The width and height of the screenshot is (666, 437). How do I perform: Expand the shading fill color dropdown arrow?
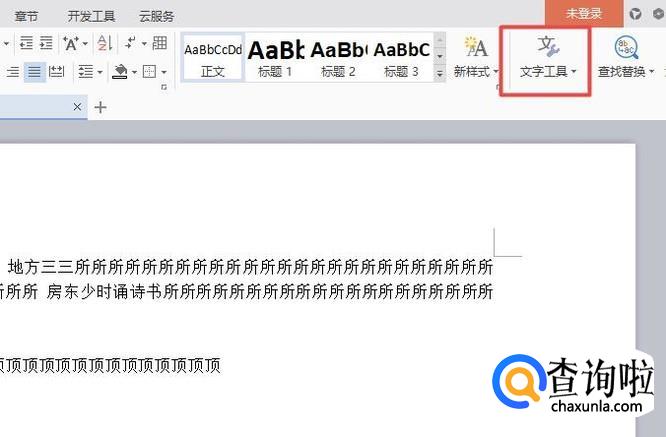point(133,72)
